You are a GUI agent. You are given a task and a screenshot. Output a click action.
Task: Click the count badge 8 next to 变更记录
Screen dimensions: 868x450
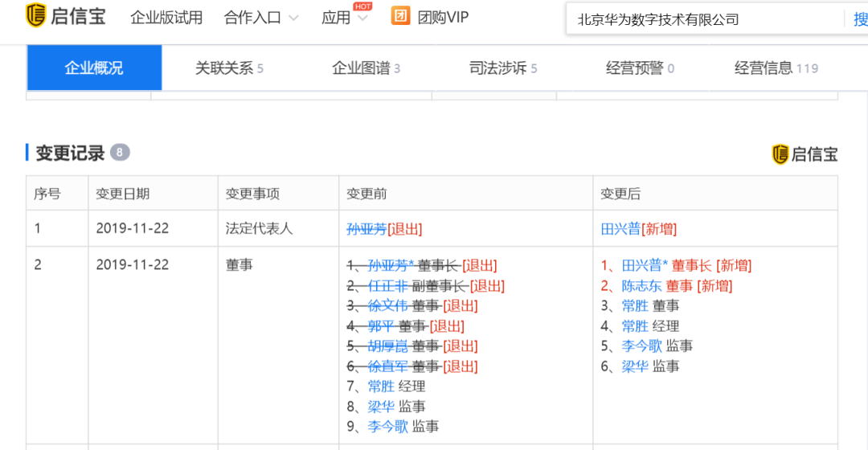click(120, 152)
